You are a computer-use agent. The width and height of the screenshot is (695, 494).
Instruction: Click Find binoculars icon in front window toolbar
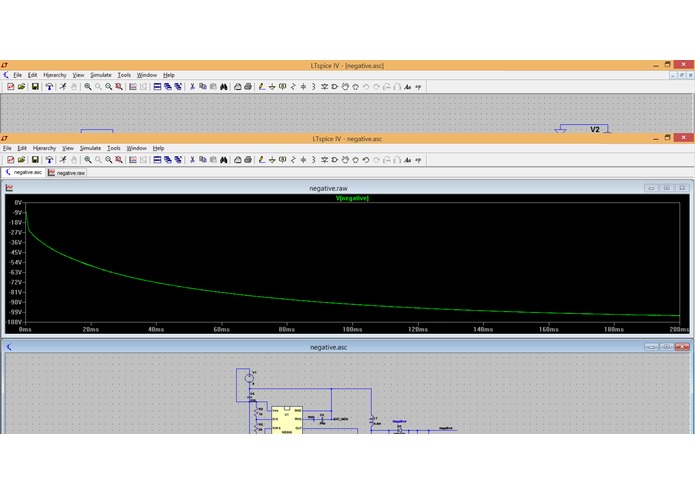[x=224, y=160]
